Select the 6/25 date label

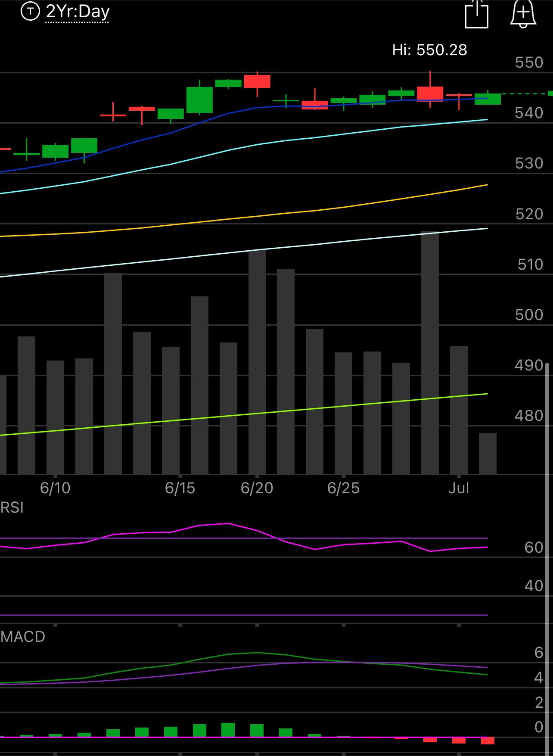coord(343,488)
